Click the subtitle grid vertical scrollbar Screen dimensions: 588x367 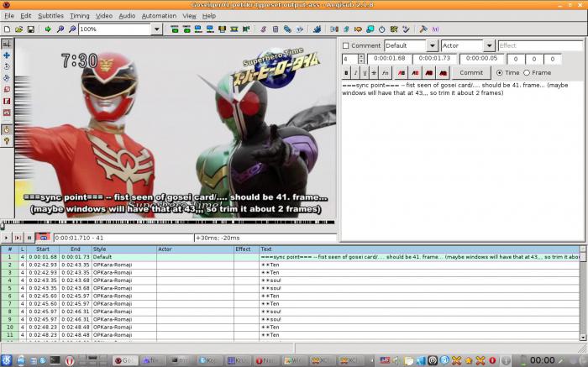click(583, 293)
